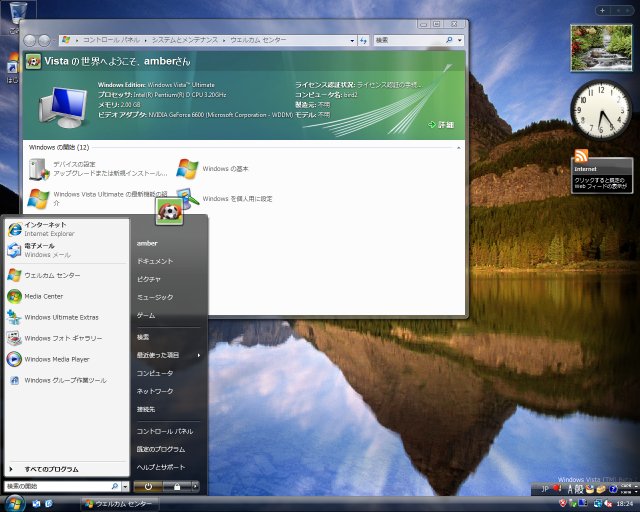This screenshot has height=512, width=640.
Task: Open Windows を個人用に設定 item
Action: (x=224, y=198)
